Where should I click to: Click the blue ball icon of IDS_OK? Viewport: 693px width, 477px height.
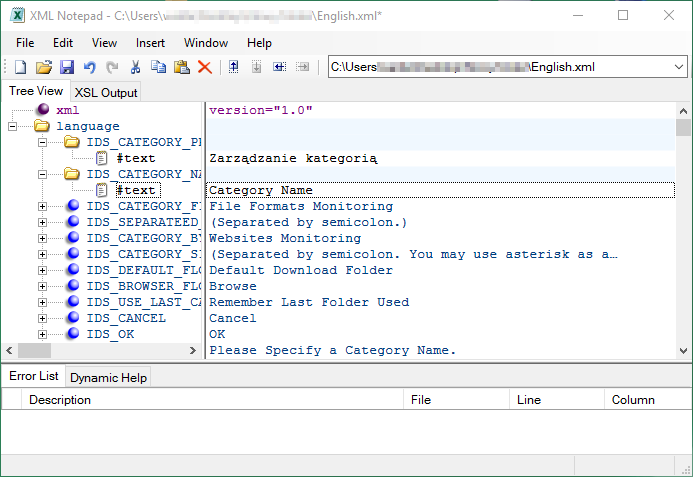tap(73, 333)
